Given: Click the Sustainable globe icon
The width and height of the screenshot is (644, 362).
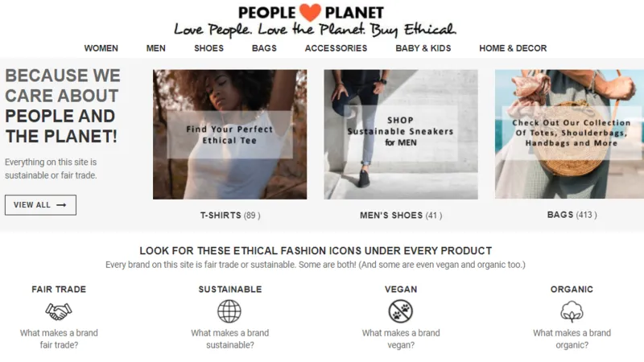Looking at the screenshot, I should tap(229, 311).
